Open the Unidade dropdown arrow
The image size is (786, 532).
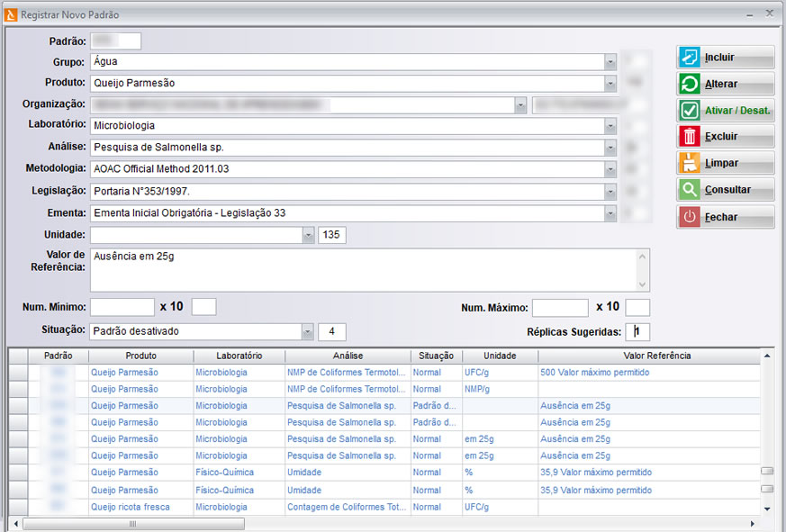[308, 235]
